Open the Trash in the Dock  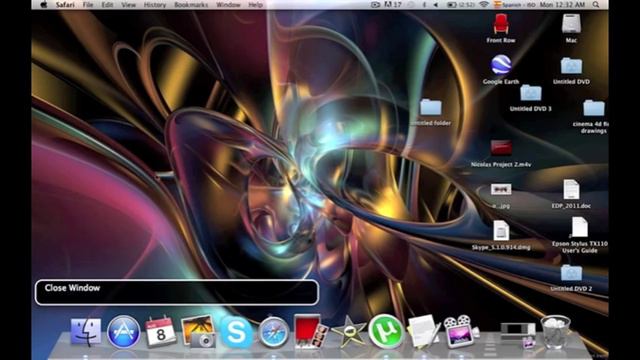point(555,332)
